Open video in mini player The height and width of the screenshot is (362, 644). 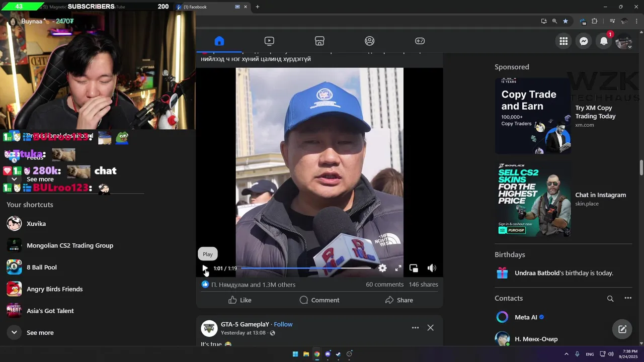[x=414, y=268]
